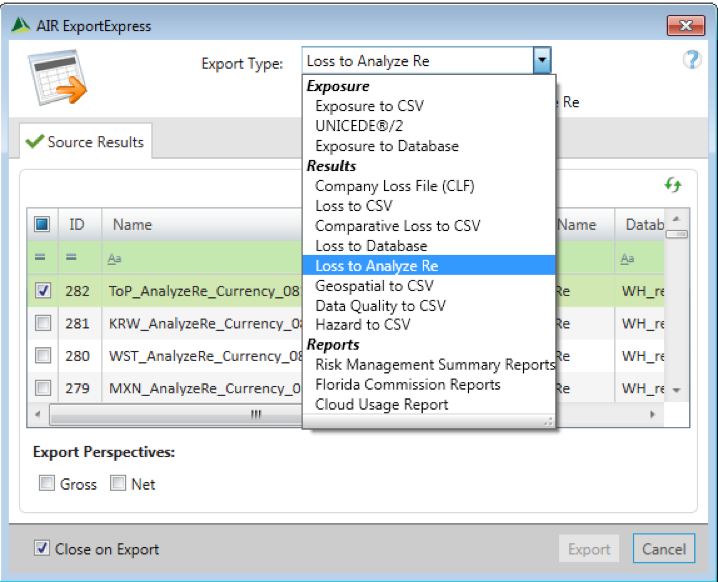Image resolution: width=718 pixels, height=582 pixels.
Task: Collapse the Export Type dropdown arrow
Action: (x=542, y=60)
